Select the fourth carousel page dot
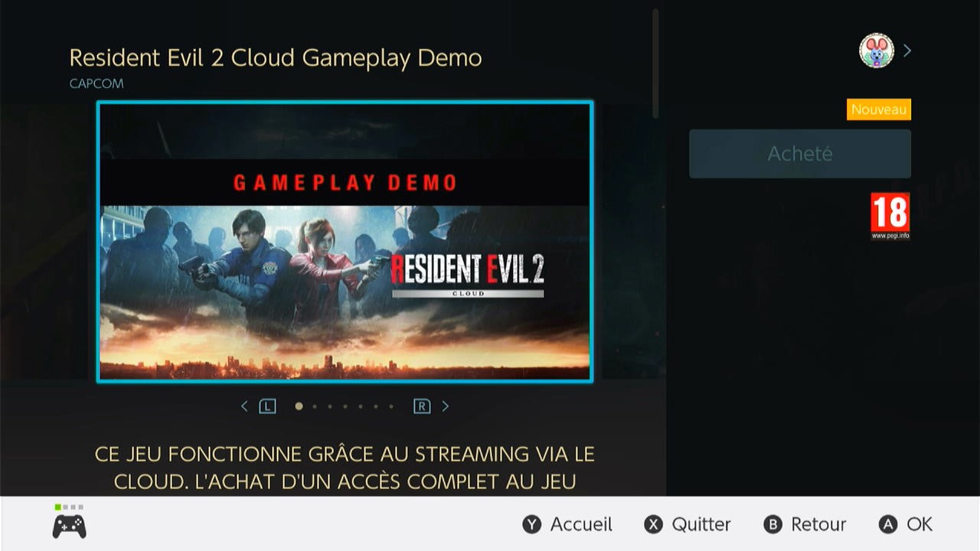 click(345, 406)
